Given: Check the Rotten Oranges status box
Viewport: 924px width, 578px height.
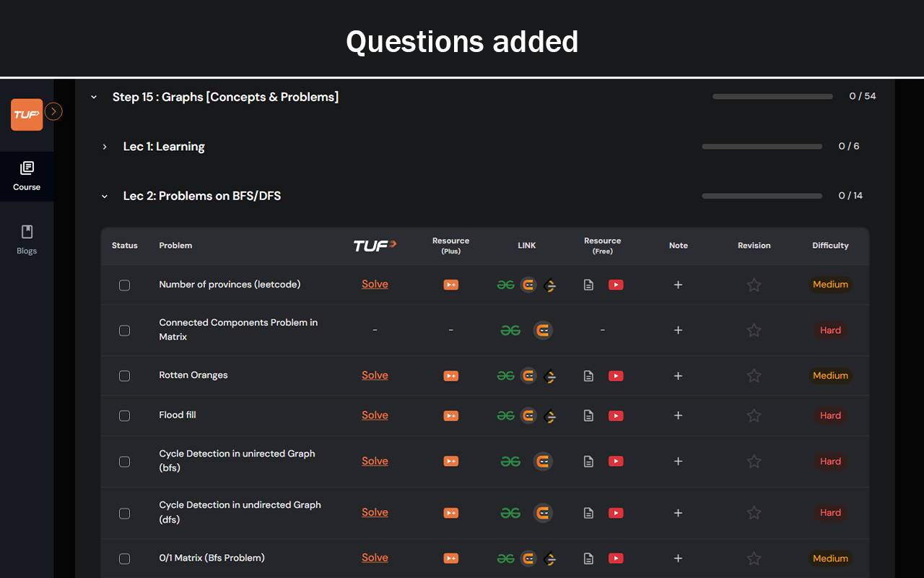Looking at the screenshot, I should (x=124, y=376).
